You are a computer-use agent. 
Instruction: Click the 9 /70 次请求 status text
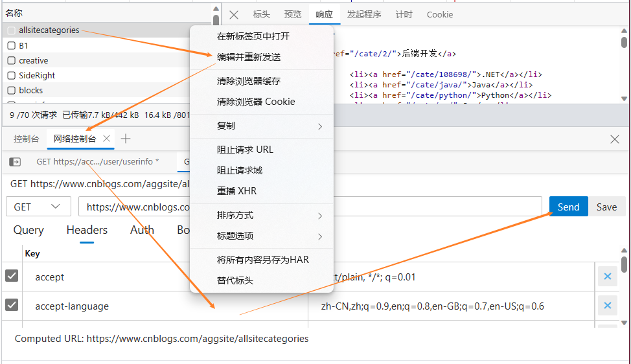coord(34,115)
